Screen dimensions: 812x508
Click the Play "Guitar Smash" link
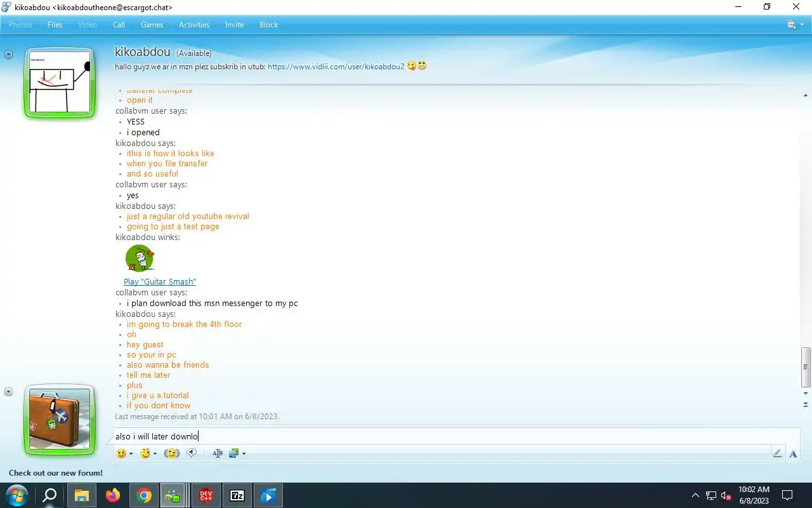[160, 281]
